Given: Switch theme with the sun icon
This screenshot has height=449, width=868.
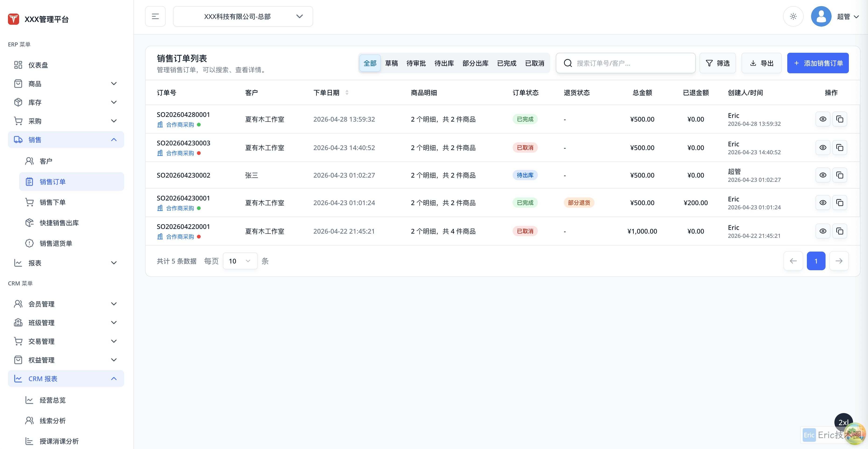Looking at the screenshot, I should coord(793,16).
